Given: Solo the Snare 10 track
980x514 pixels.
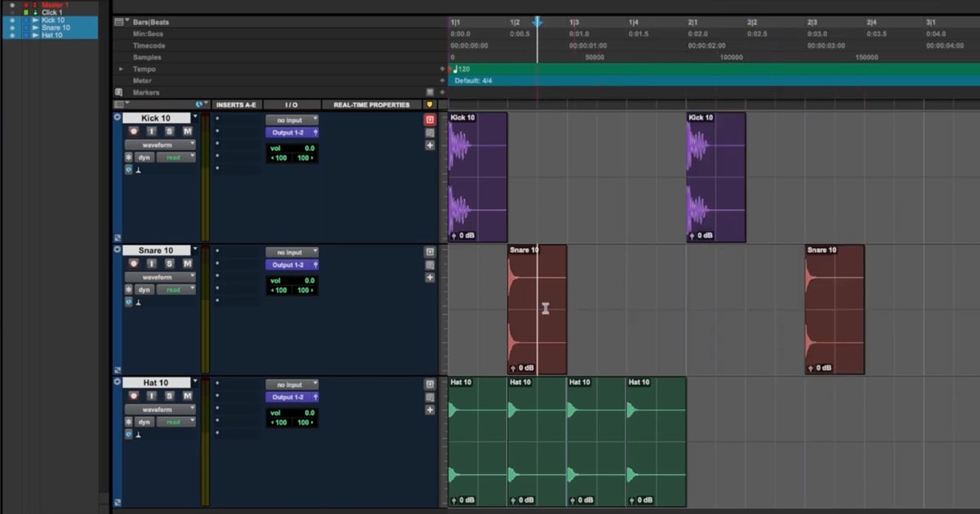Looking at the screenshot, I should (x=169, y=263).
